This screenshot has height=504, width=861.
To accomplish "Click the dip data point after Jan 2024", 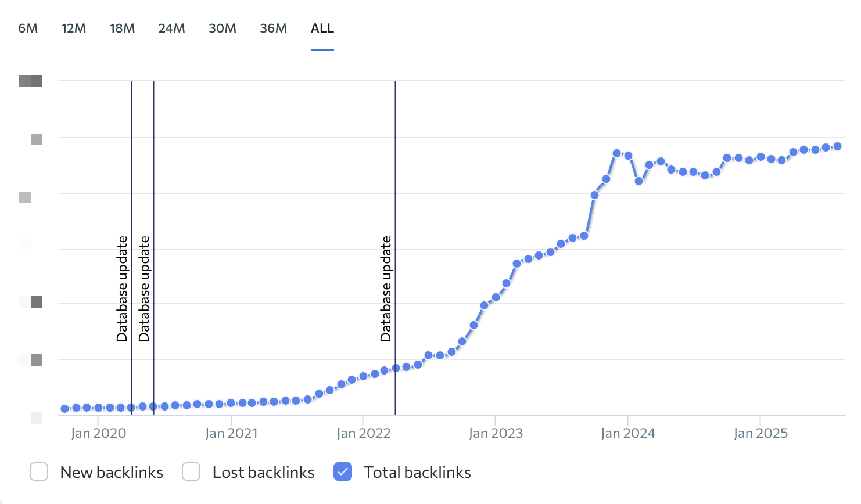I will click(x=638, y=181).
